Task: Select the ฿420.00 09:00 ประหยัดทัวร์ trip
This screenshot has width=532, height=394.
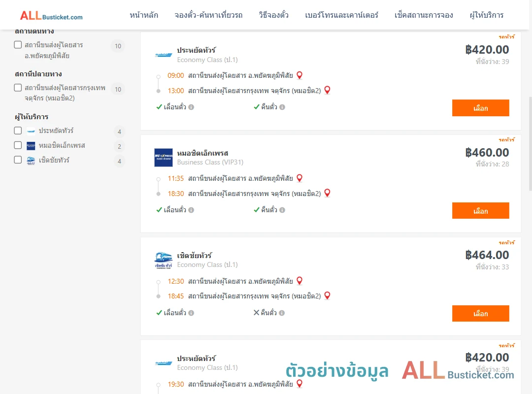Action: click(x=480, y=108)
